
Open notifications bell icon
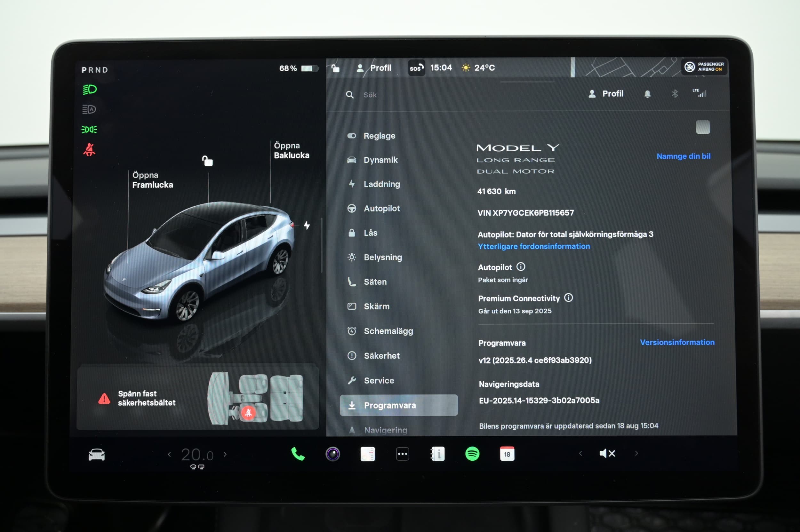(648, 94)
